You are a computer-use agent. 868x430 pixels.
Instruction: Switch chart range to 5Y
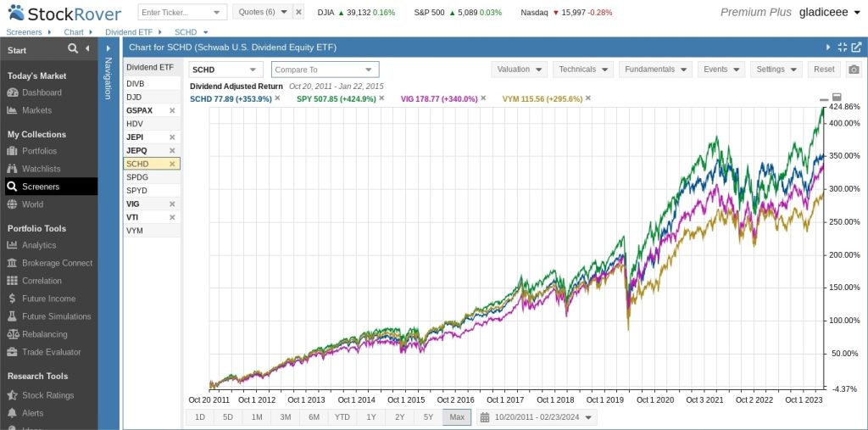tap(428, 417)
